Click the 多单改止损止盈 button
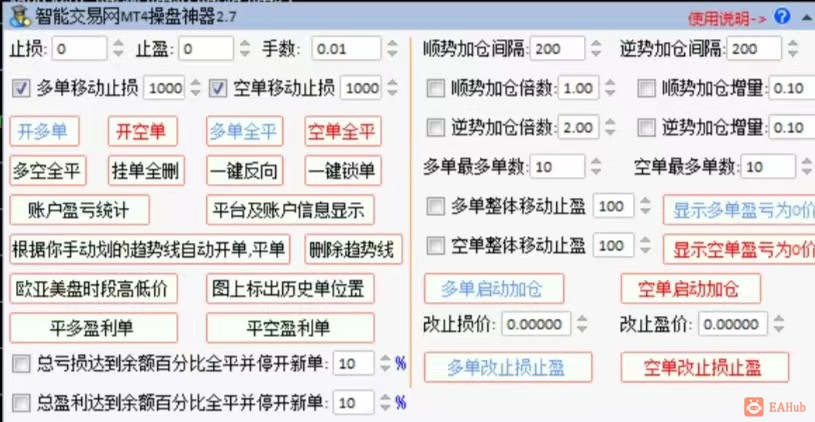815x422 pixels. click(508, 367)
